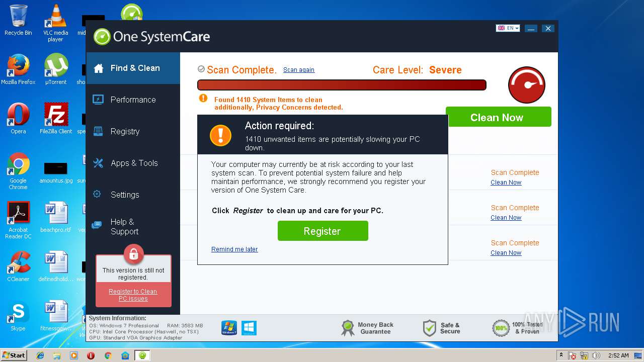Open the Mozilla Firefox desktop icon
Image resolution: width=644 pixels, height=362 pixels.
pyautogui.click(x=18, y=69)
